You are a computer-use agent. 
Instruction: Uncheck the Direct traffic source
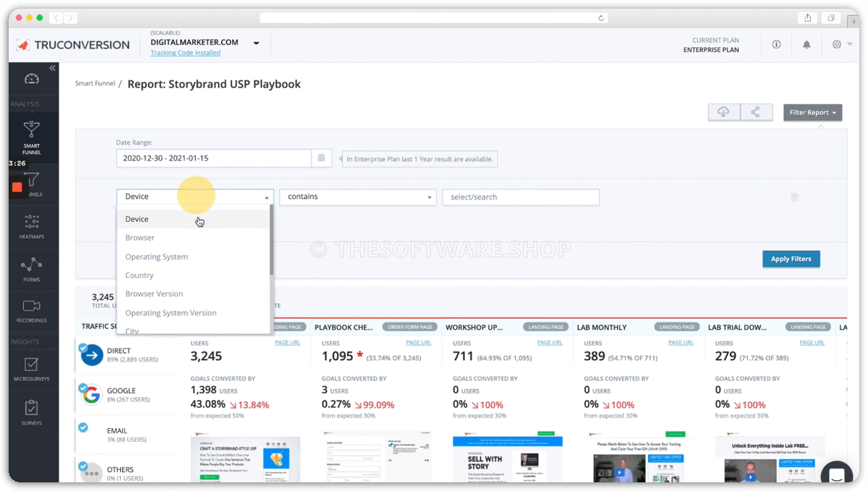pyautogui.click(x=83, y=348)
